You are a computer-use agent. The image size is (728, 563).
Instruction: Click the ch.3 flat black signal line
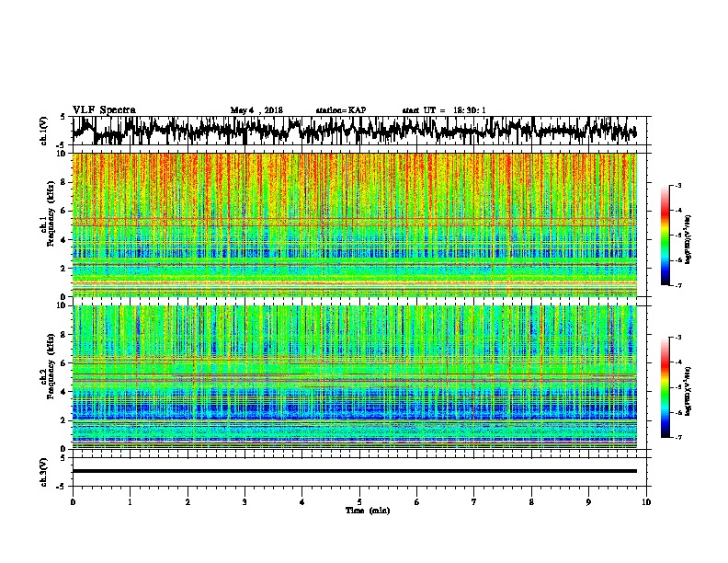[x=355, y=471]
